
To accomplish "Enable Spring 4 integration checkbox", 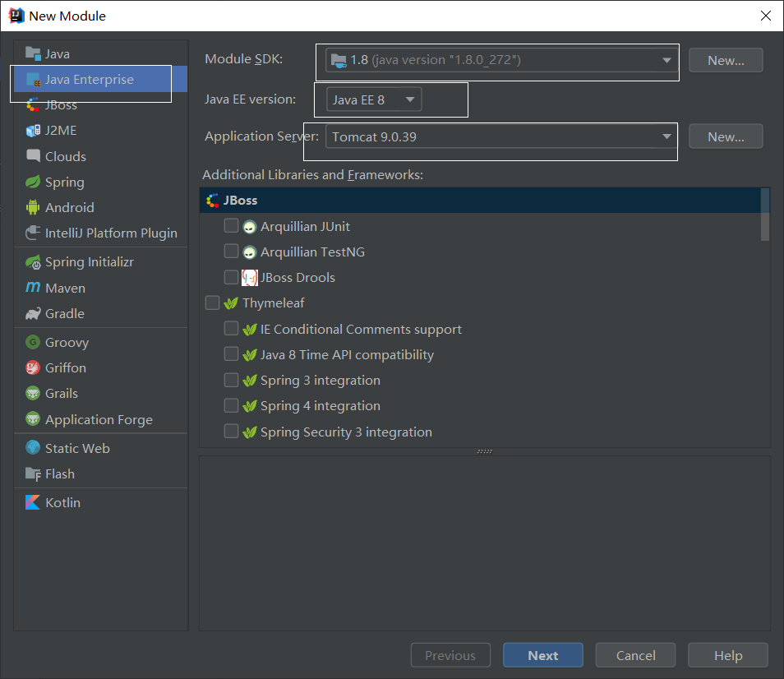I will [x=231, y=405].
